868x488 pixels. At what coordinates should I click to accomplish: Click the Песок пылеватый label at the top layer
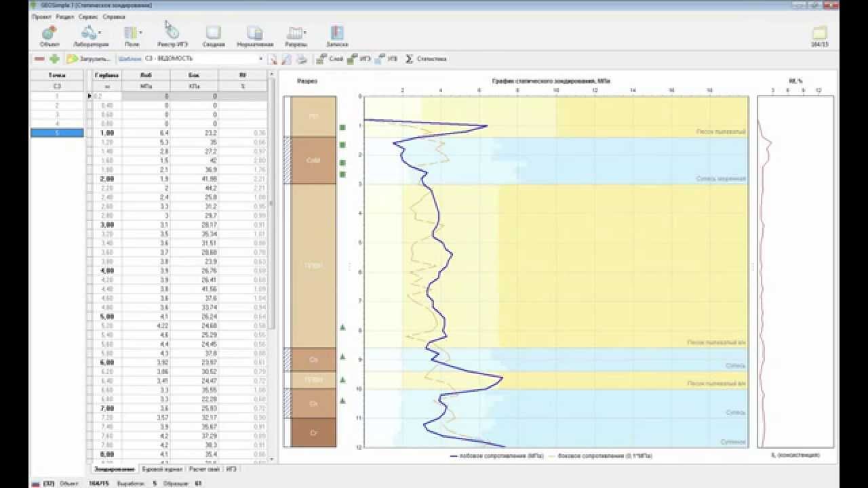721,131
